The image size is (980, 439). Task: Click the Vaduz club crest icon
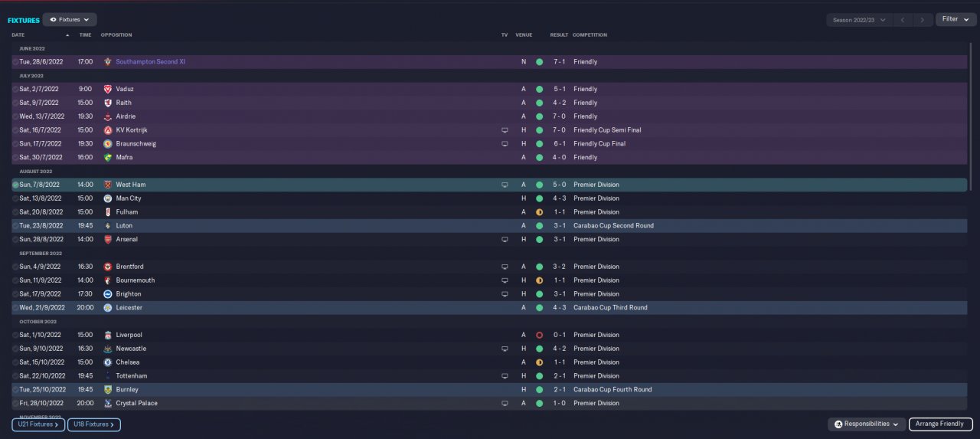(108, 89)
